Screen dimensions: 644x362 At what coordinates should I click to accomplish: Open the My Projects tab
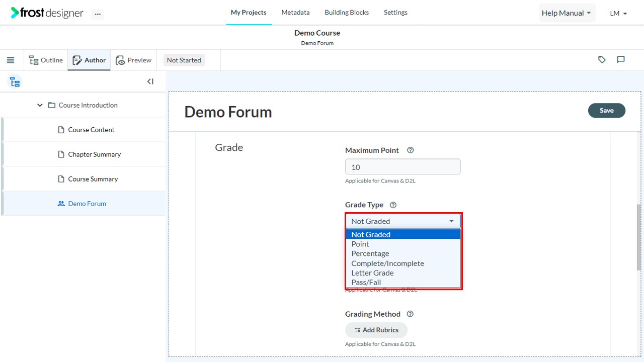tap(249, 13)
